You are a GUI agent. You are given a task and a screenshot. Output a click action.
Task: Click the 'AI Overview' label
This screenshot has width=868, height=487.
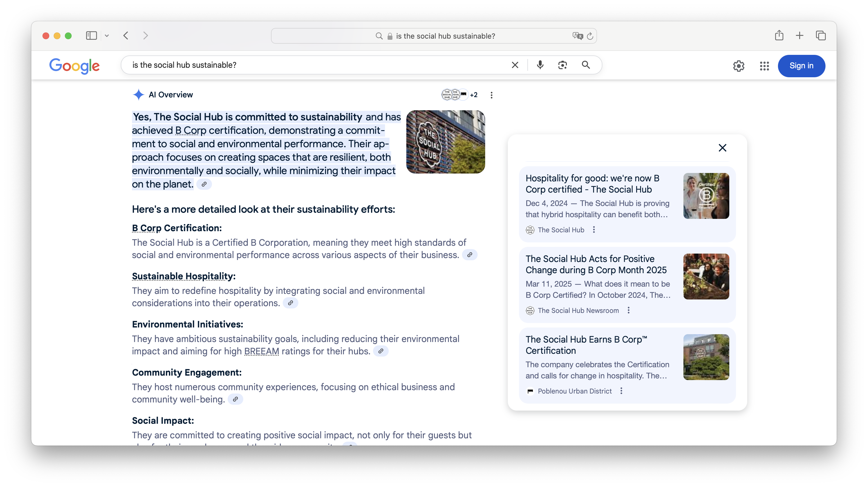(171, 95)
